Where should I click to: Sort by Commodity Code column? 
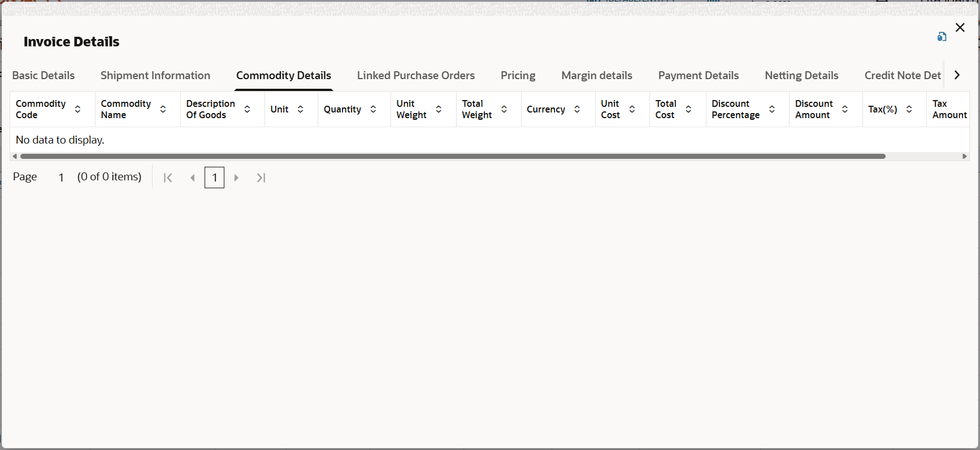click(x=78, y=109)
